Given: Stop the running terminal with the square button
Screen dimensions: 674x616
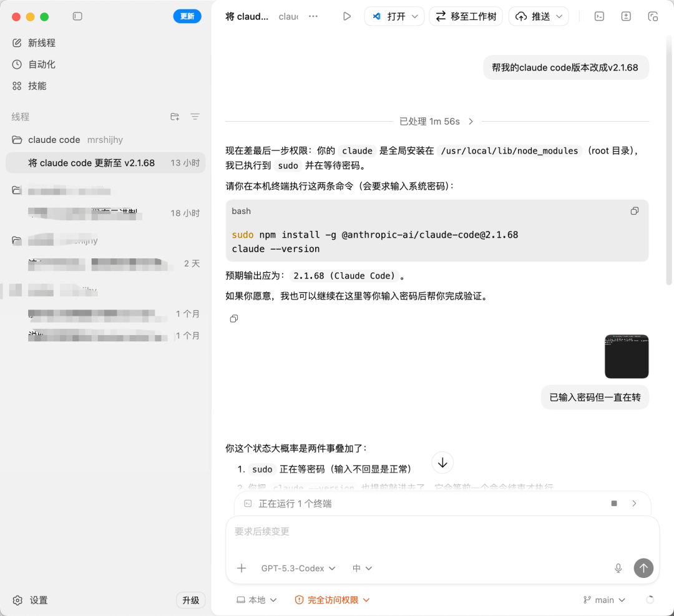Looking at the screenshot, I should [x=614, y=504].
